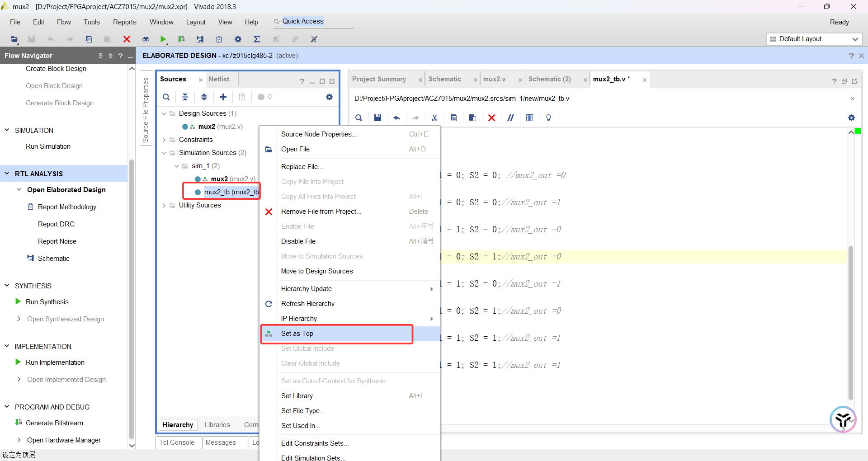This screenshot has height=461, width=868.
Task: Click the Run Synthesis step toolbar icon
Action: point(200,39)
